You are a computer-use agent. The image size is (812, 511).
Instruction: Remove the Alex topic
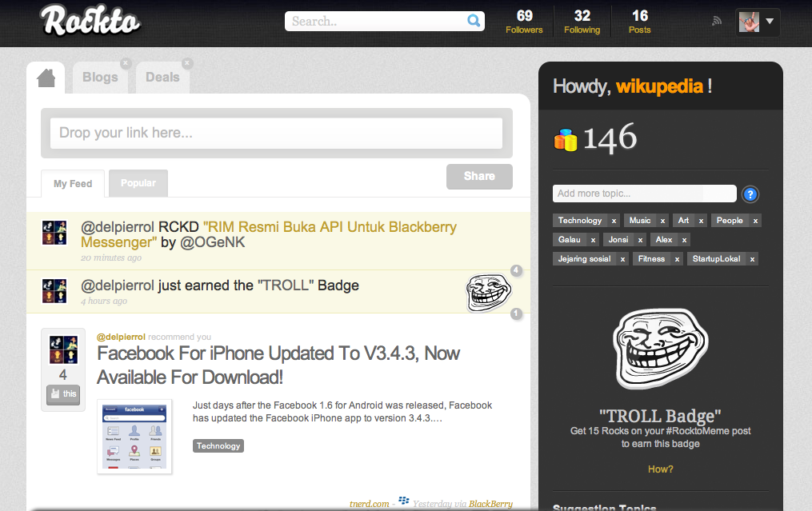[x=684, y=240]
